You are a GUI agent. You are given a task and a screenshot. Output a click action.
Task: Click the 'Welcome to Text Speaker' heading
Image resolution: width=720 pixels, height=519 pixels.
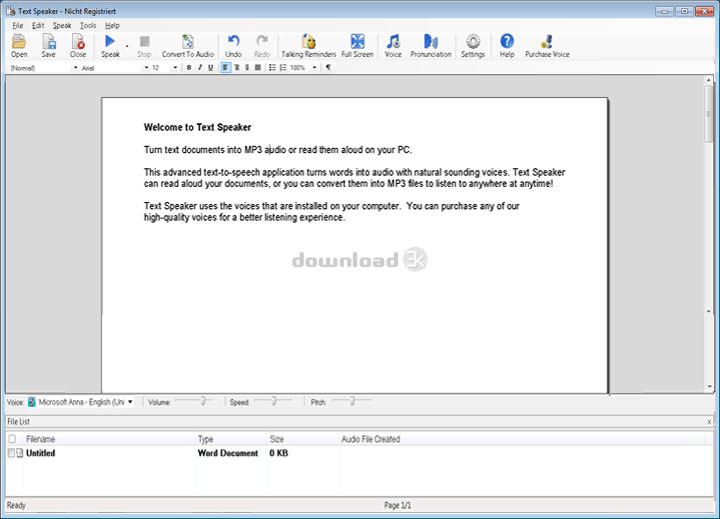(197, 127)
